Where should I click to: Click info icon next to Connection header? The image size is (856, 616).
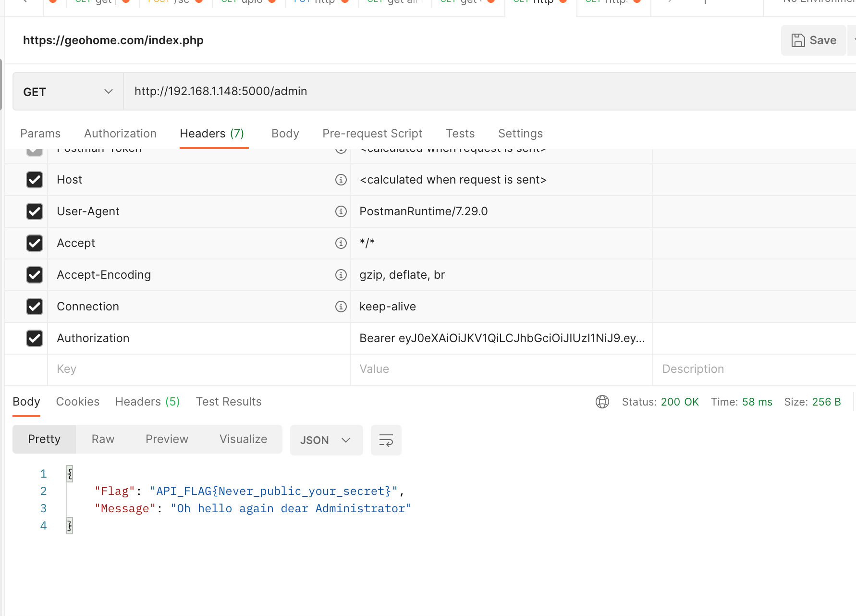[341, 307]
